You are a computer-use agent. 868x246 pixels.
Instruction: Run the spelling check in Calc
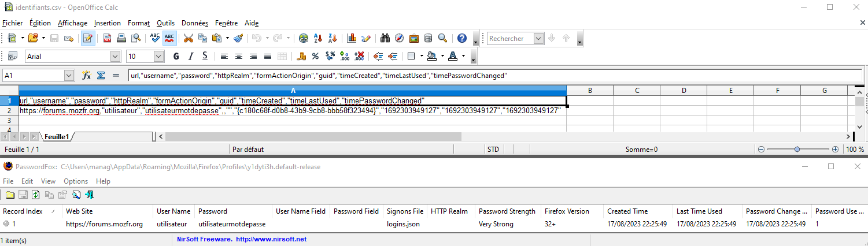(154, 38)
